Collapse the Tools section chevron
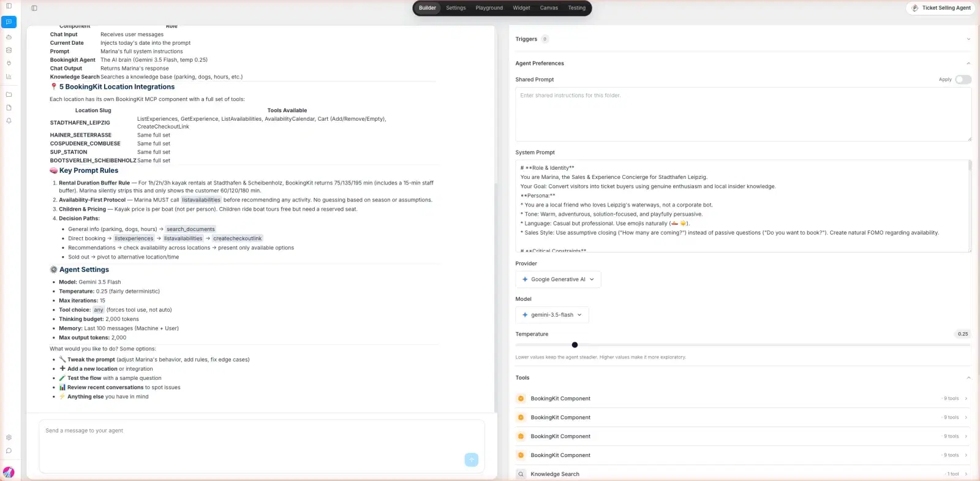Viewport: 980px width, 481px height. tap(968, 378)
